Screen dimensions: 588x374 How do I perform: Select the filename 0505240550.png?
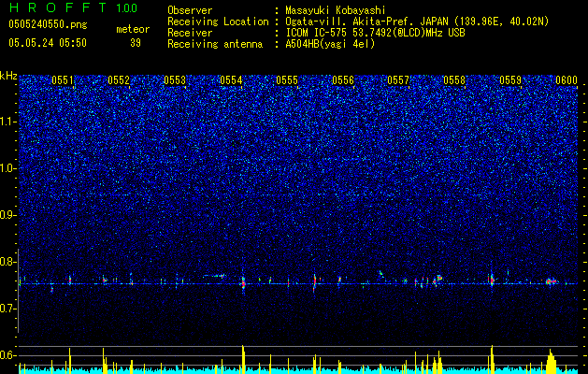tap(48, 24)
